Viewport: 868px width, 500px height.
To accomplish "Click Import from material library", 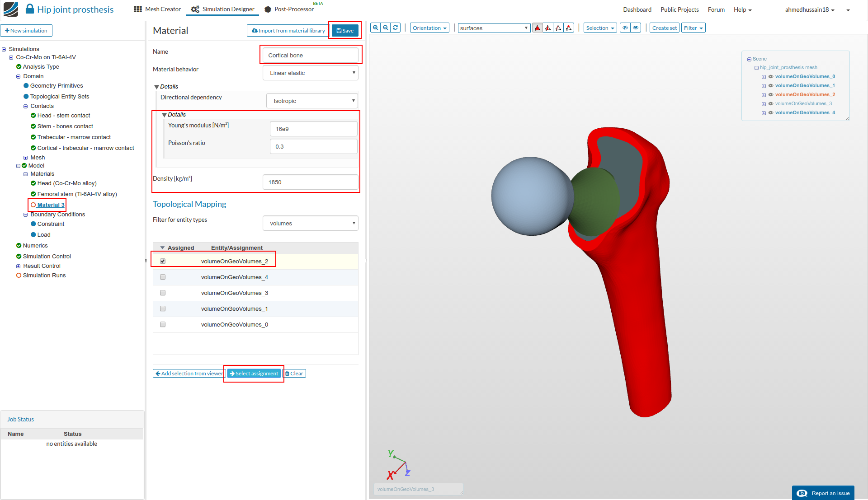I will tap(288, 31).
